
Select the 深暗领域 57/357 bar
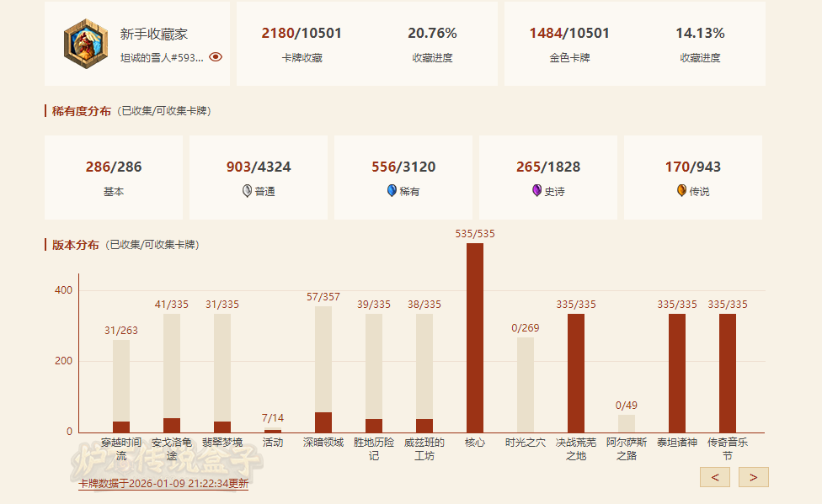pyautogui.click(x=323, y=370)
